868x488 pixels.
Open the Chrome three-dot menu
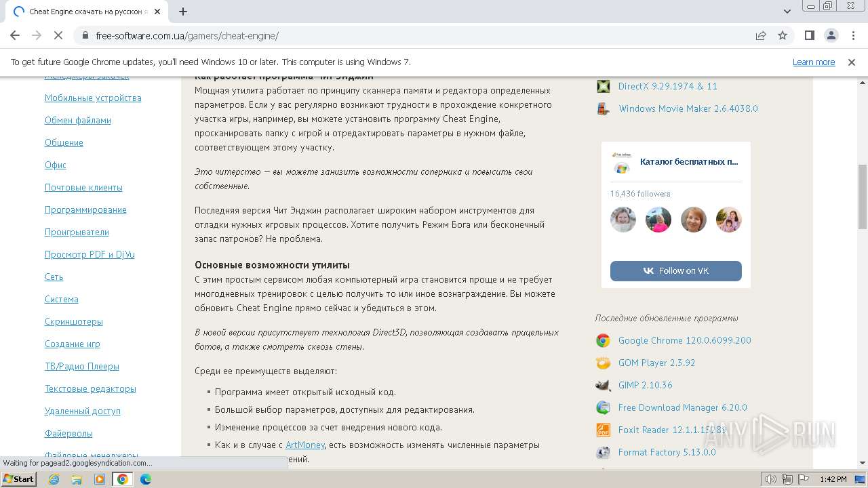tap(852, 35)
